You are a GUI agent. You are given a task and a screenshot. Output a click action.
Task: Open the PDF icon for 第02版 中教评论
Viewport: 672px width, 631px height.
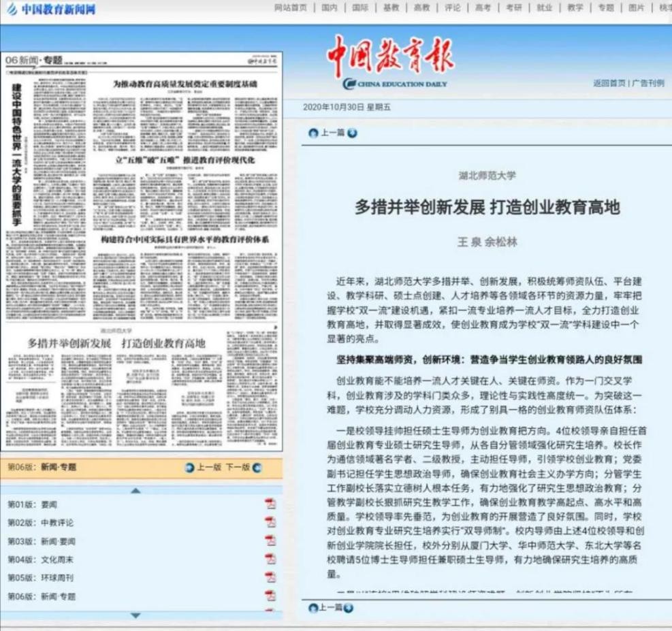point(270,523)
